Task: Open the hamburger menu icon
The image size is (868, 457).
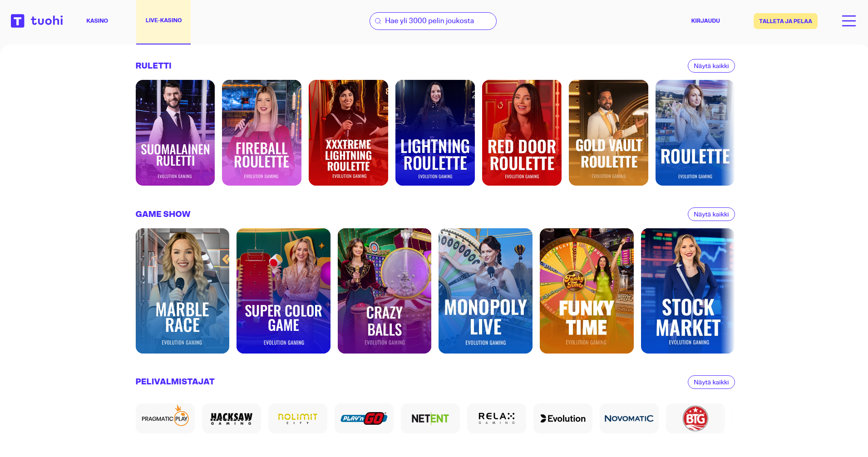Action: pos(848,21)
